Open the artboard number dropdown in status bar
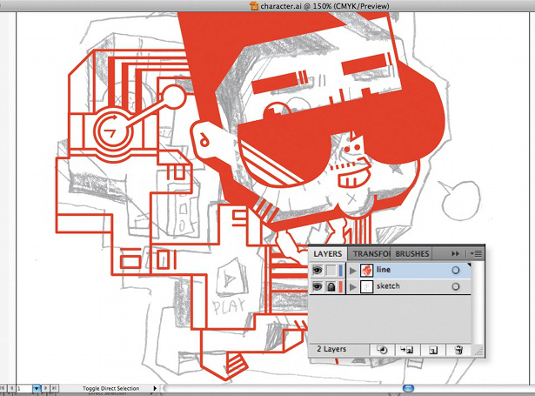Image resolution: width=535 pixels, height=396 pixels. pyautogui.click(x=36, y=388)
